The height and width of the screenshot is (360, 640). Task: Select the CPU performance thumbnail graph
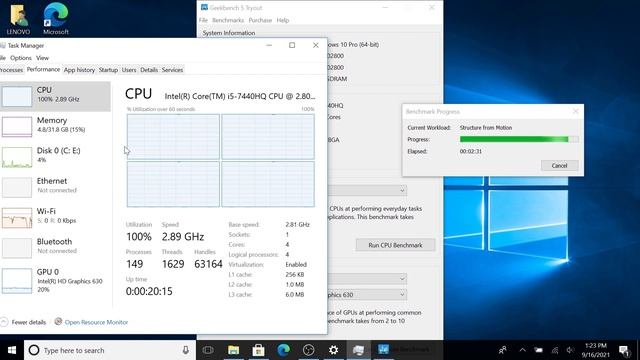17,96
